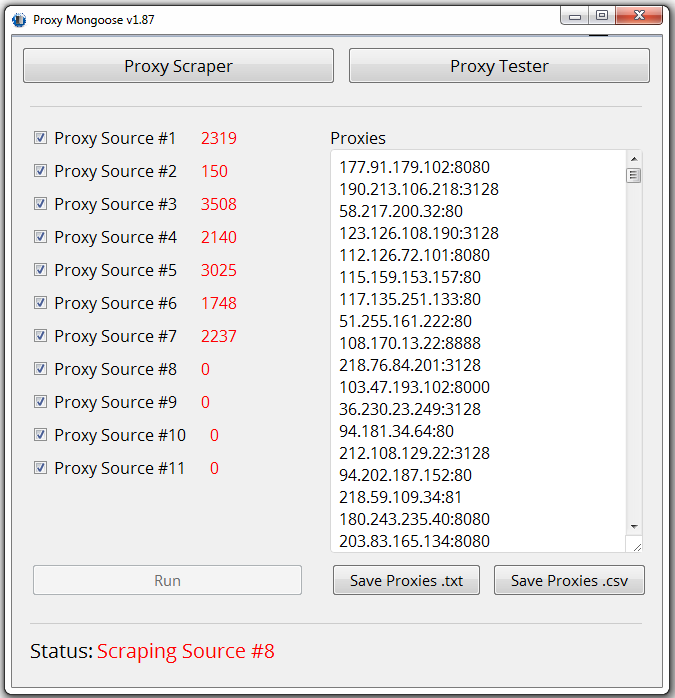The width and height of the screenshot is (675, 698).
Task: Select proxy 94.202.187.152:80
Action: point(405,475)
